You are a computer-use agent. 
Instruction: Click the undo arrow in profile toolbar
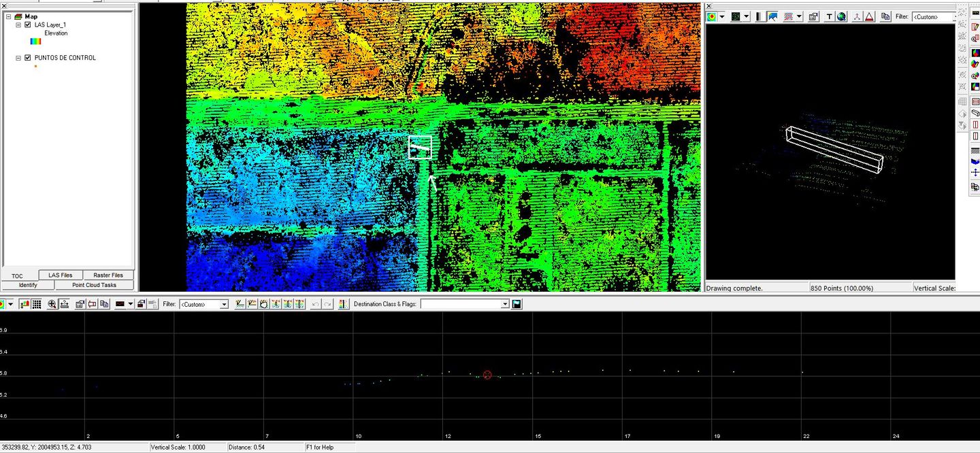pyautogui.click(x=316, y=304)
